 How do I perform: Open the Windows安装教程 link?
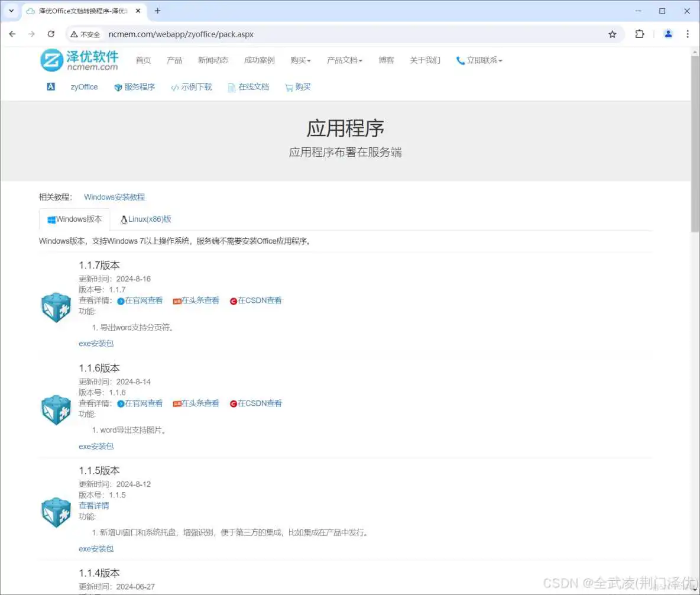[x=114, y=196]
